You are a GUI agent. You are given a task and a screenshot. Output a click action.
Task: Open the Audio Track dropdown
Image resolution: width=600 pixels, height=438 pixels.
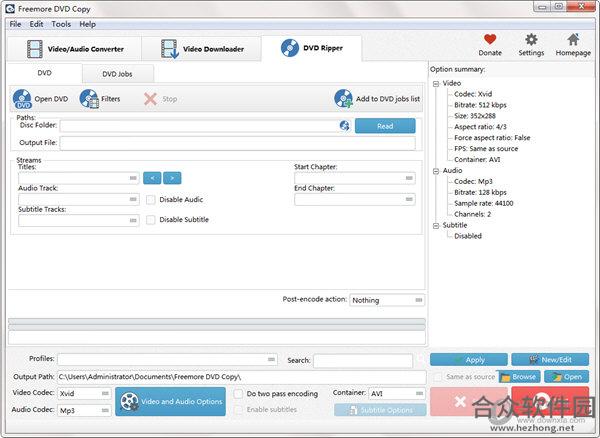coord(78,199)
